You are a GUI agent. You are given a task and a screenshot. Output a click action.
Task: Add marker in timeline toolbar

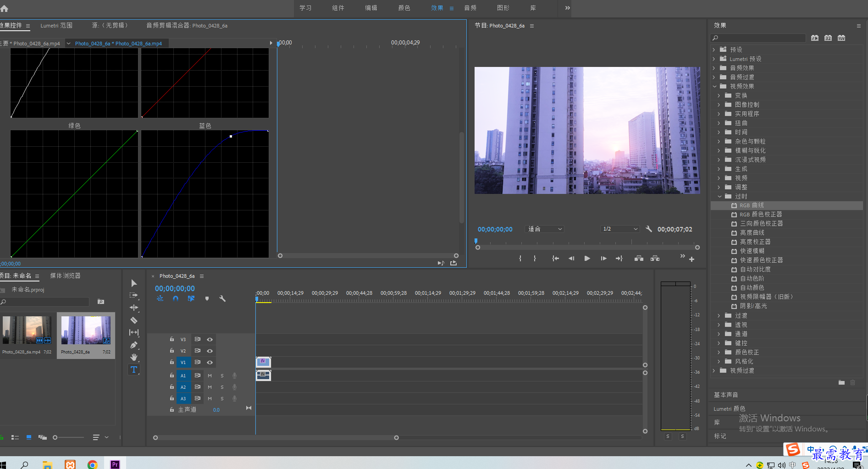tap(207, 298)
